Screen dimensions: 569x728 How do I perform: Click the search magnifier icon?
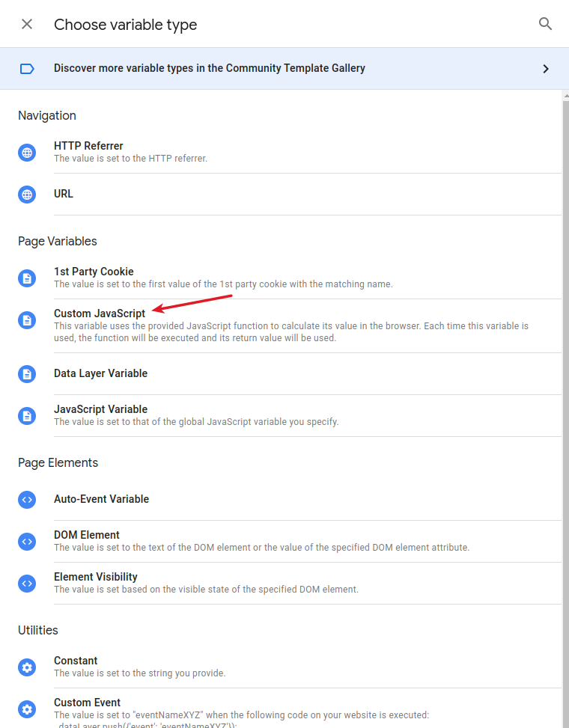tap(545, 24)
